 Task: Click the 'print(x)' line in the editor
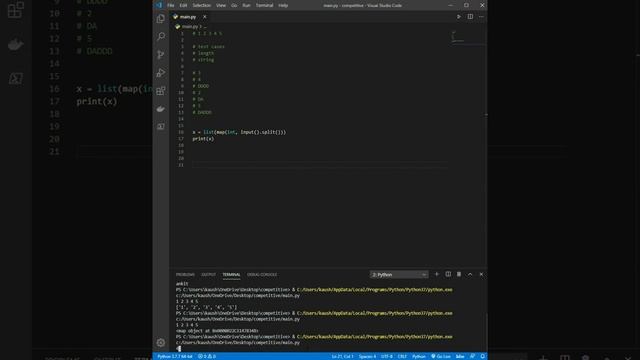click(203, 139)
